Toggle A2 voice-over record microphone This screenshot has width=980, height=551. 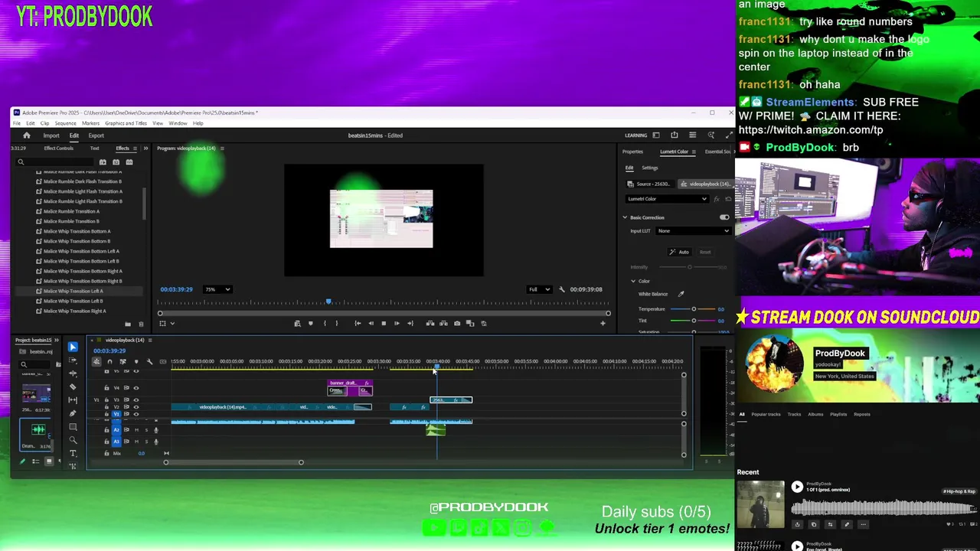(156, 430)
